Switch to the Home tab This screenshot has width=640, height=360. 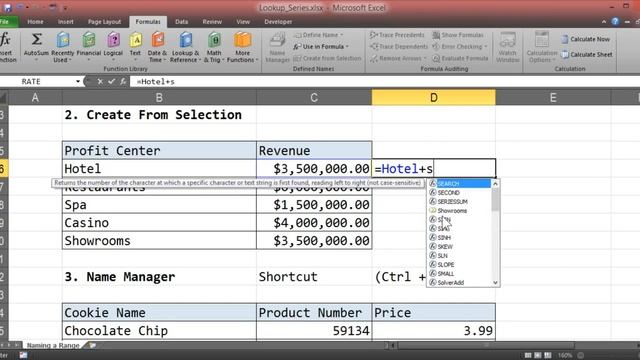pos(35,22)
